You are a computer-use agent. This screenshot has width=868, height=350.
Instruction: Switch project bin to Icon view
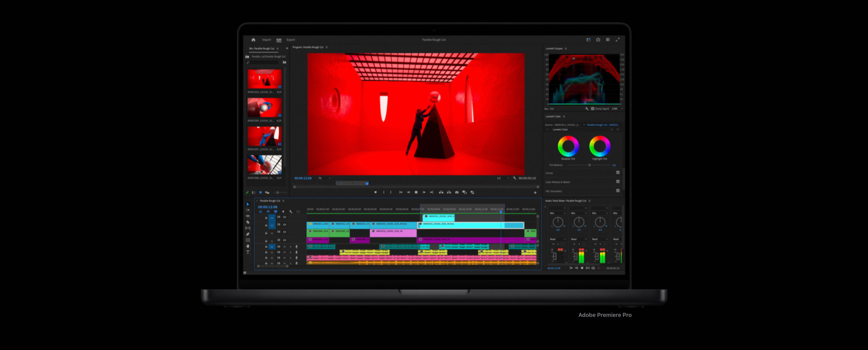(260, 192)
